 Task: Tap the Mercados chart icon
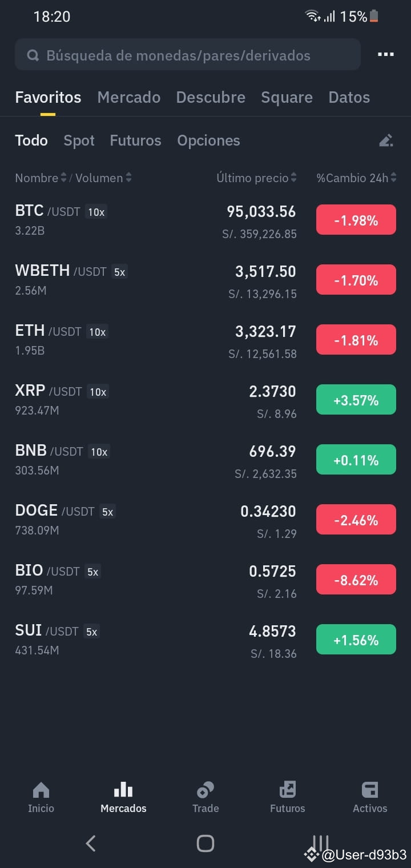[123, 790]
